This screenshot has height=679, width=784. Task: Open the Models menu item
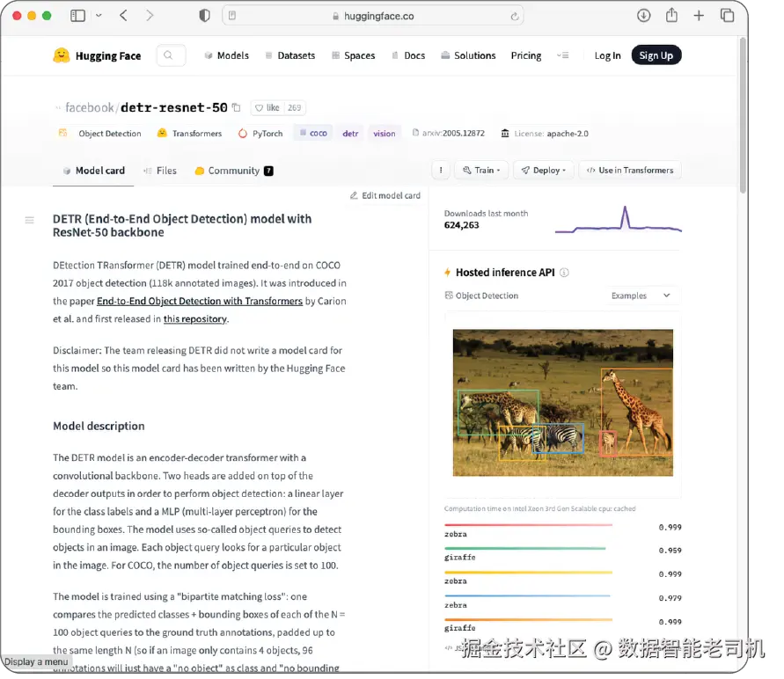click(x=226, y=55)
